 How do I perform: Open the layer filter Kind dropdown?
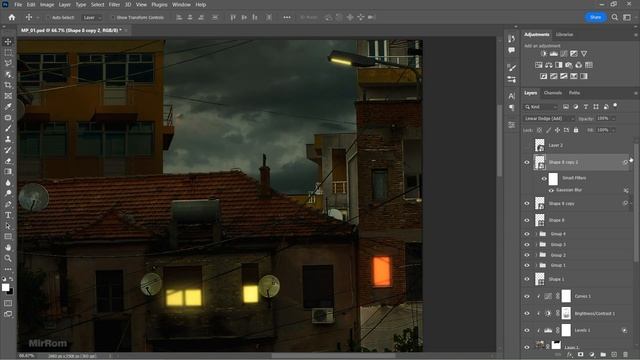tap(541, 107)
